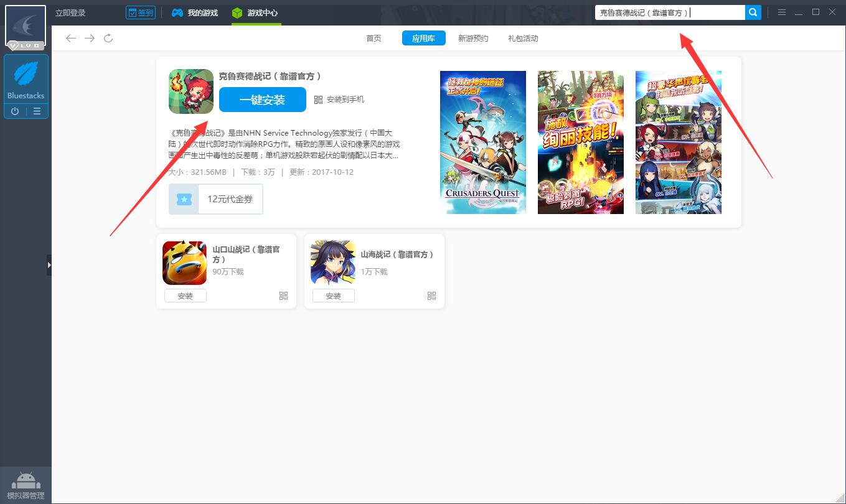The width and height of the screenshot is (846, 504).
Task: Expand the sidebar collapse arrow handle
Action: point(49,265)
